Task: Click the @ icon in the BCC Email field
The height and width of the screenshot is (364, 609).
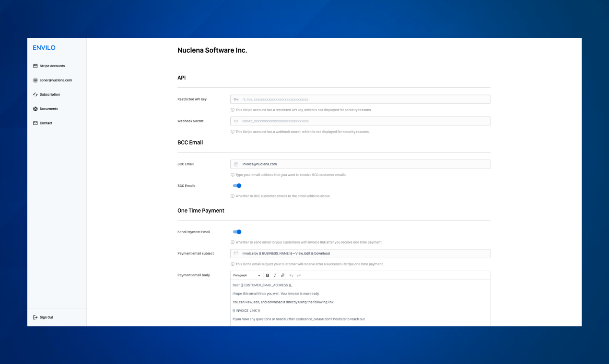Action: click(x=236, y=164)
